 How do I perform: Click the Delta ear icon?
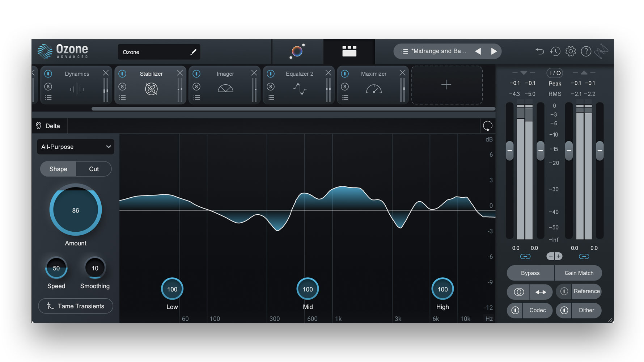tap(39, 126)
